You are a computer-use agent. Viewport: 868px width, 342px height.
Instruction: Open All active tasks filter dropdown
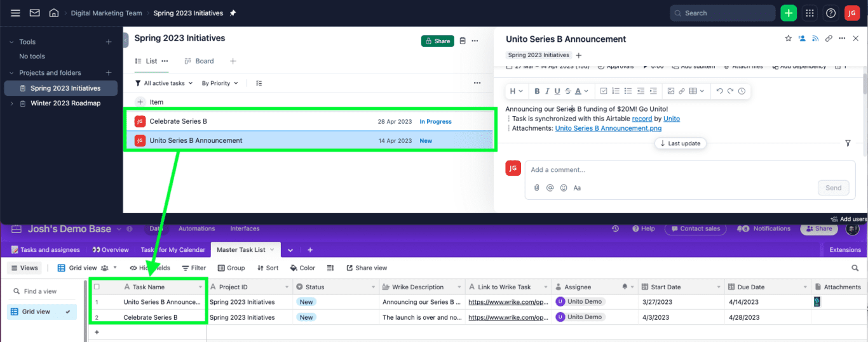tap(163, 83)
